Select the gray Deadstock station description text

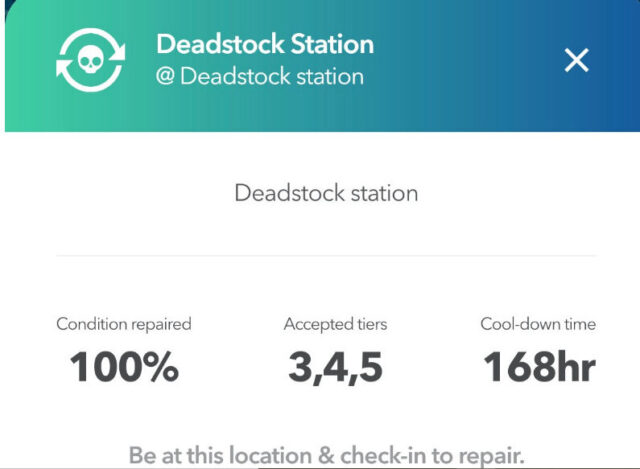pyautogui.click(x=326, y=193)
